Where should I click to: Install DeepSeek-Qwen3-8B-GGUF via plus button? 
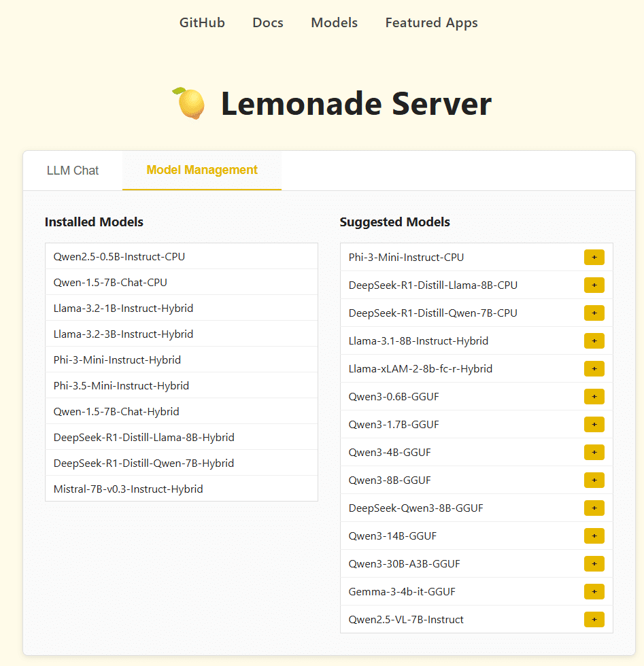point(594,508)
